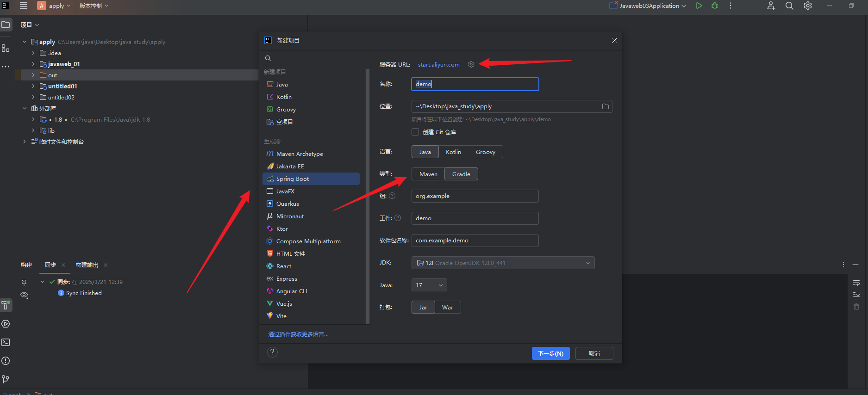Click the help icon next to 组 field
Screen dimensions: 868x395
(x=392, y=196)
